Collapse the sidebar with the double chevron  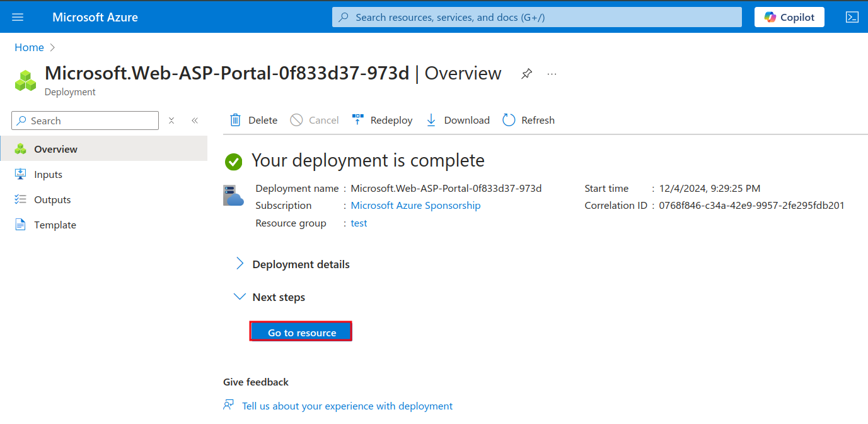coord(195,121)
